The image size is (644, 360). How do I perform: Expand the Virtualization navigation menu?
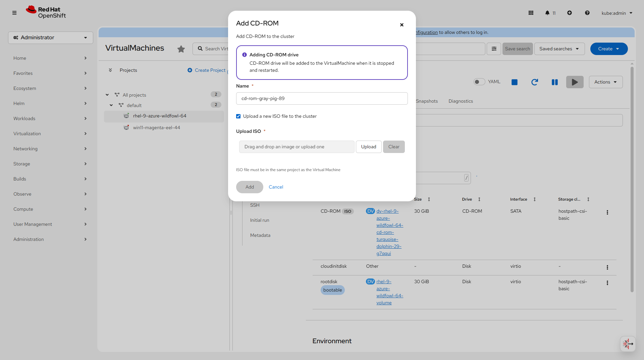click(50, 134)
